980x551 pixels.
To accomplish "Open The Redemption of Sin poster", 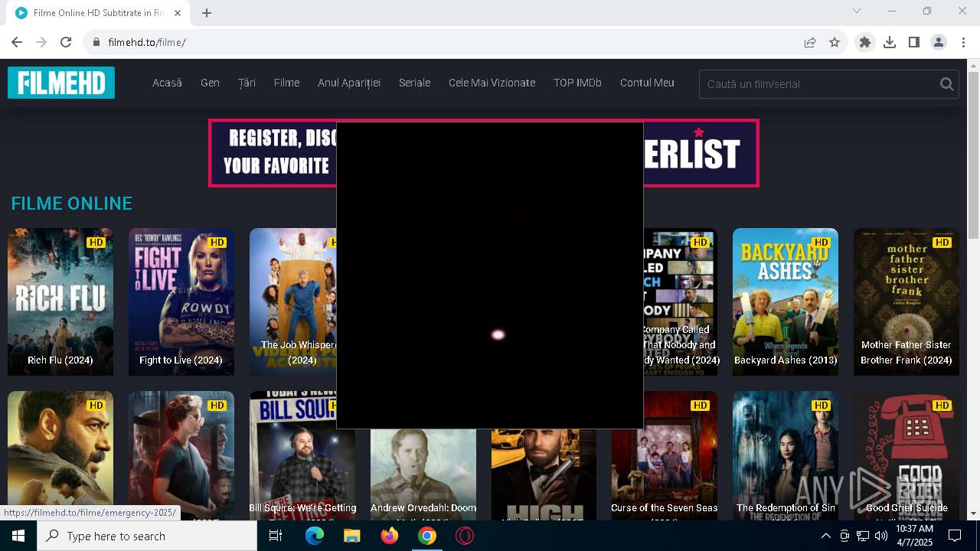I will [x=786, y=456].
